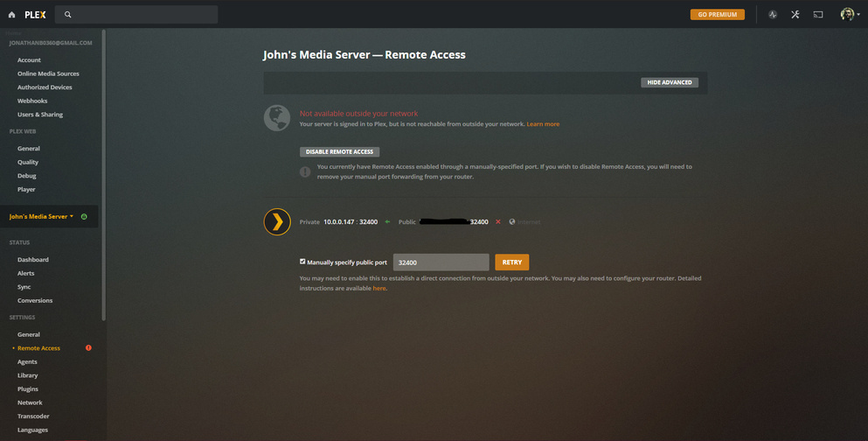Click the exclamation info icon
The image size is (868, 441).
(x=305, y=171)
